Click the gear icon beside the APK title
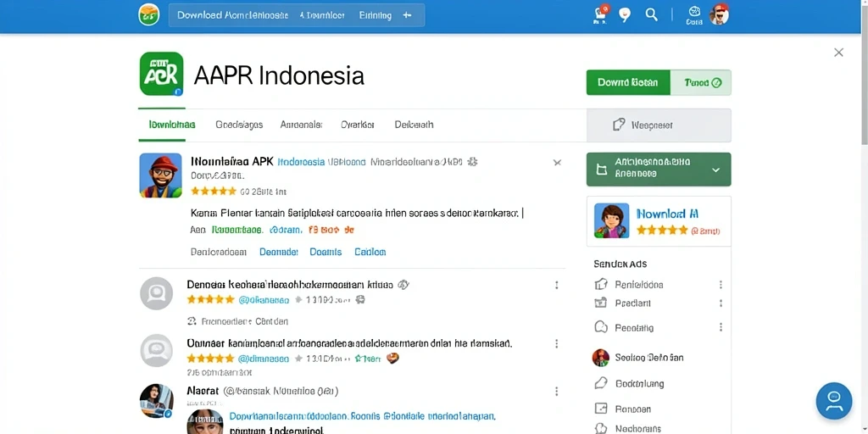Image resolution: width=868 pixels, height=434 pixels. pos(472,162)
